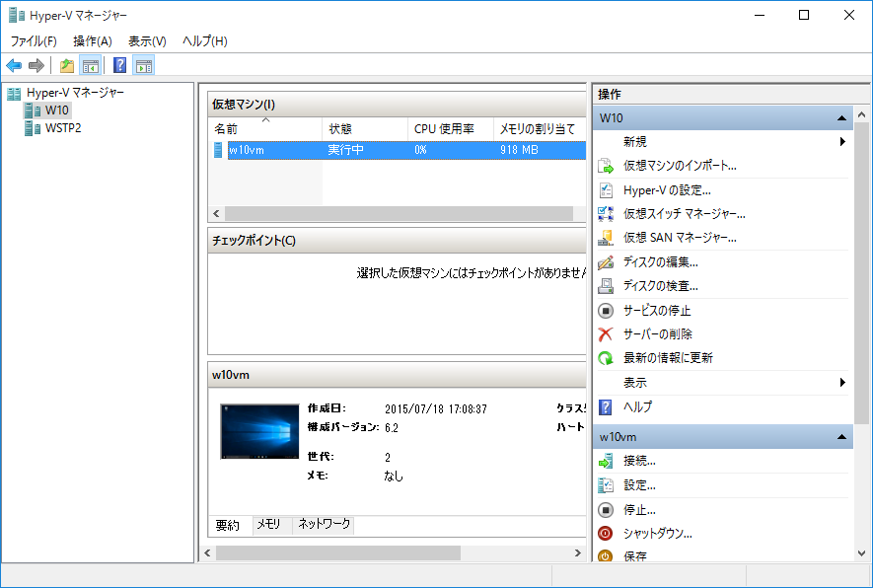Click the ディスクの編集 pencil icon
This screenshot has height=588, width=873.
click(x=606, y=261)
